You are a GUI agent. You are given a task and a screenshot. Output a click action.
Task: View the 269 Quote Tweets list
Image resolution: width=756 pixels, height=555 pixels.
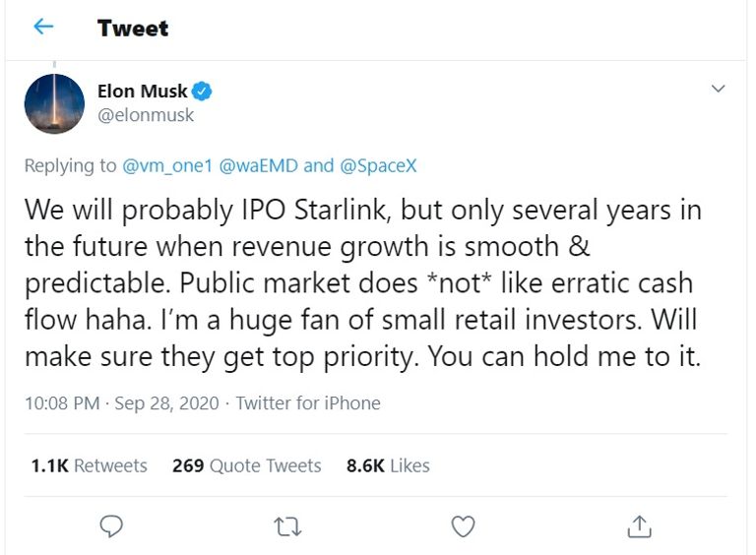pos(246,465)
